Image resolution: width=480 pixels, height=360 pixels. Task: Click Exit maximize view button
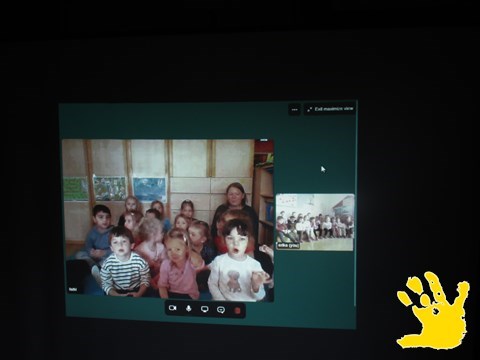(x=330, y=109)
